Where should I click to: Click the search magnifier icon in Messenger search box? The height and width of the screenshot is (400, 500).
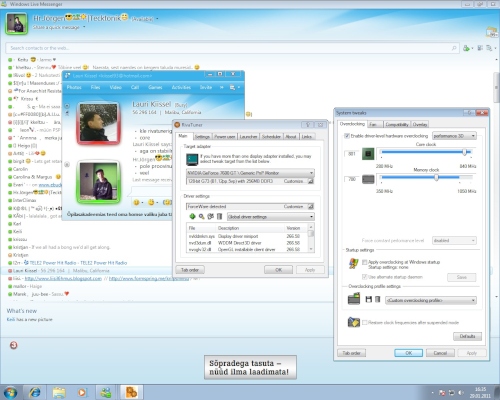454,48
